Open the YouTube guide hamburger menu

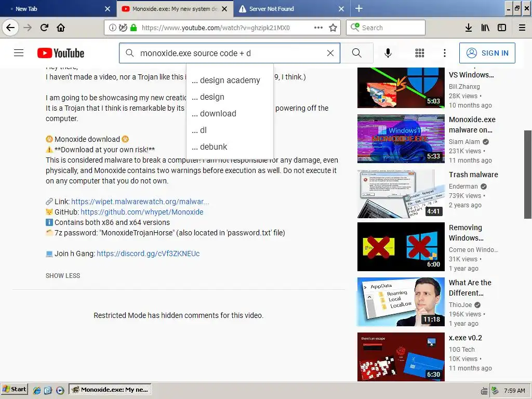pyautogui.click(x=19, y=53)
